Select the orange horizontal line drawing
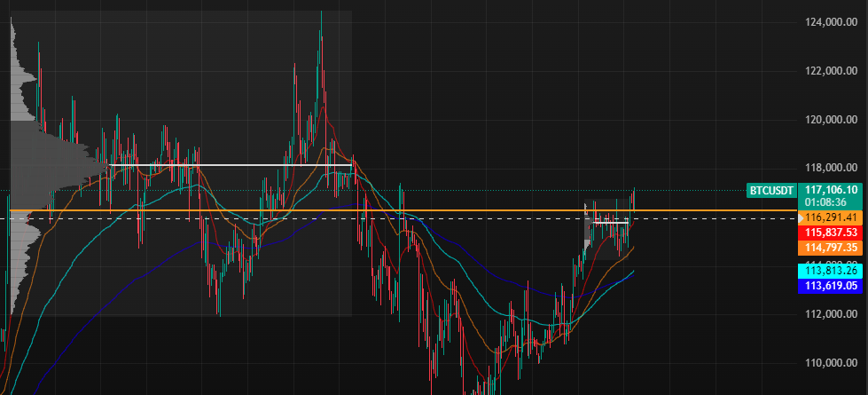This screenshot has width=868, height=395. point(403,210)
